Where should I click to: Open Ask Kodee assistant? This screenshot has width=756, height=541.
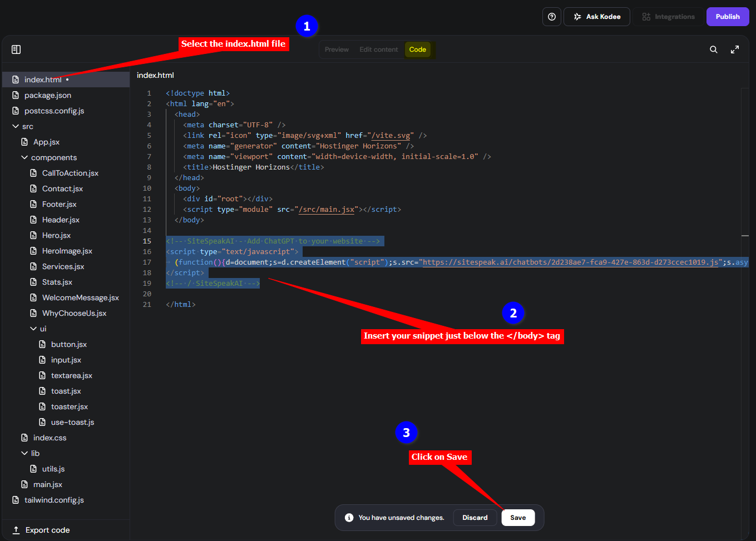pyautogui.click(x=596, y=17)
